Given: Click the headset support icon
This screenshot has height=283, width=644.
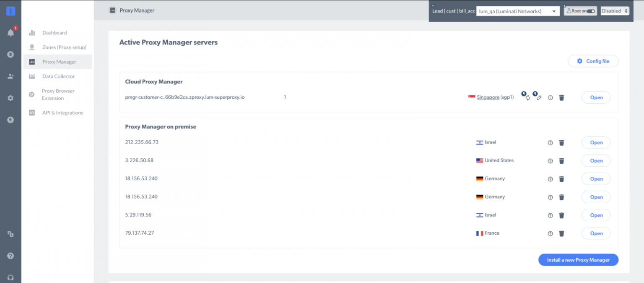Looking at the screenshot, I should click(x=10, y=278).
